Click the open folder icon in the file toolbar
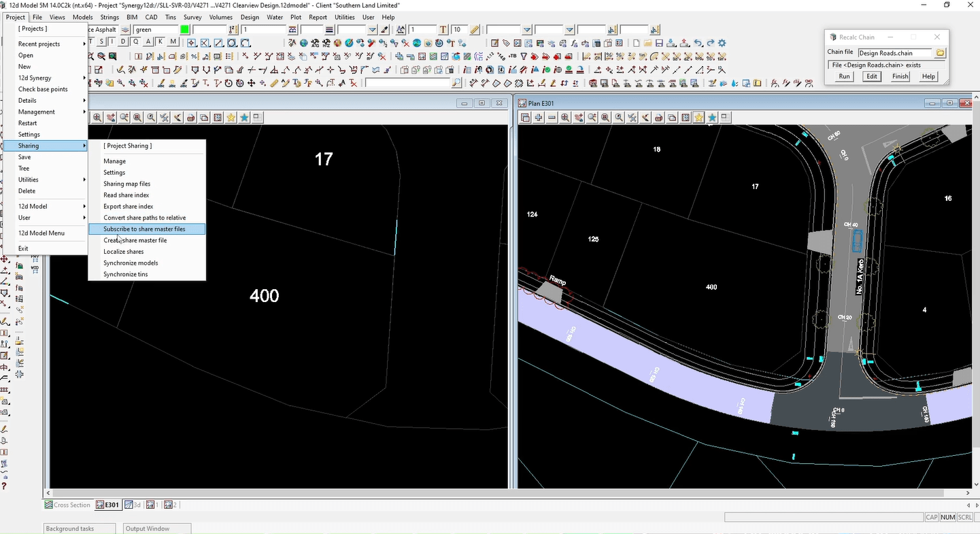The height and width of the screenshot is (534, 980). click(x=647, y=43)
